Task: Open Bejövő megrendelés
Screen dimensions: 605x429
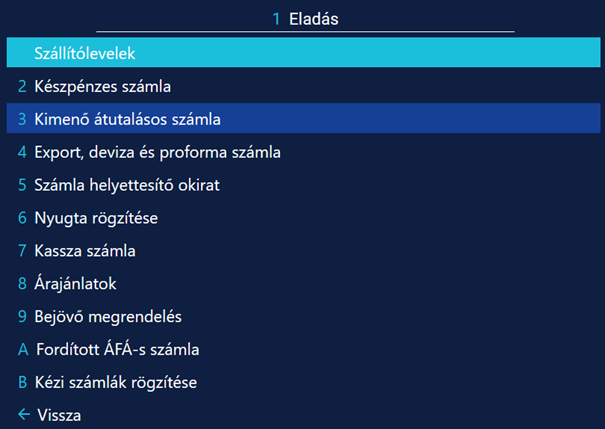Action: click(108, 317)
